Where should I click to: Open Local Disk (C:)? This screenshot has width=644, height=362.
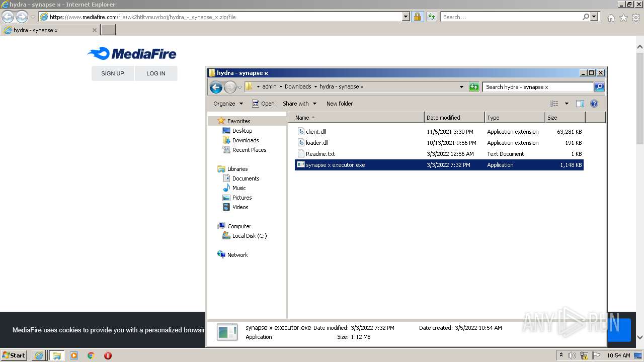249,236
